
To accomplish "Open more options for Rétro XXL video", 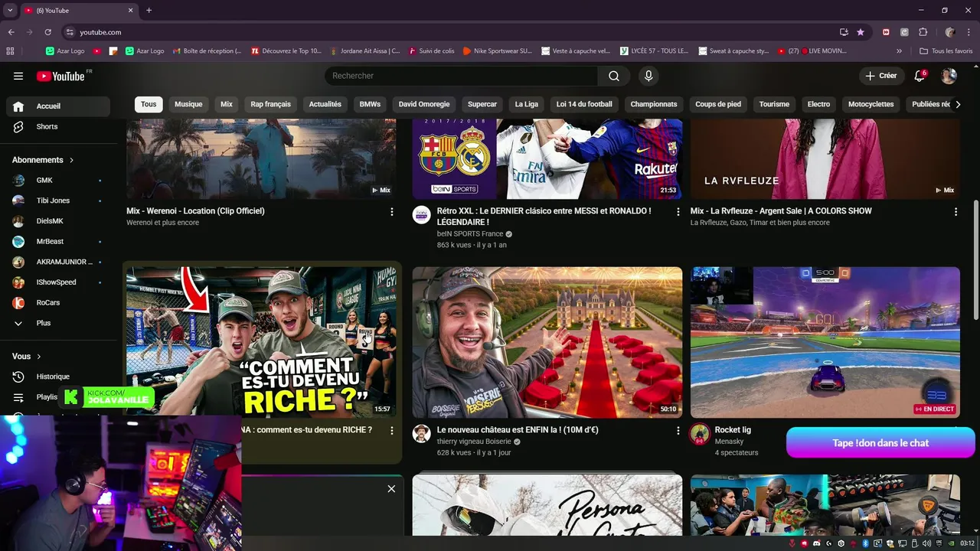I will tap(678, 211).
